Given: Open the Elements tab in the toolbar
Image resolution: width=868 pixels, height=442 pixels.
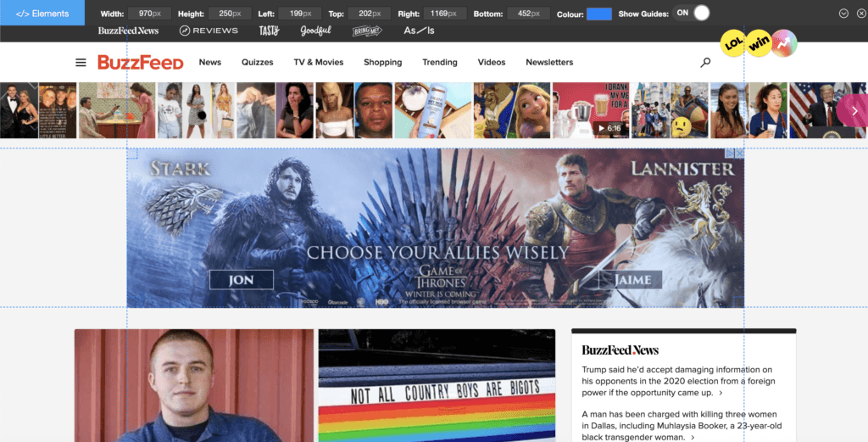Looking at the screenshot, I should point(42,14).
